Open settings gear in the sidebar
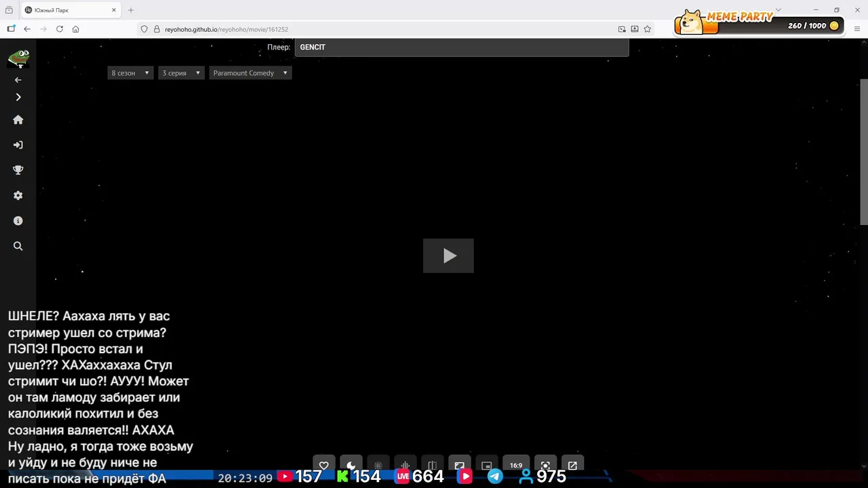Image resolution: width=868 pixels, height=488 pixels. tap(18, 195)
